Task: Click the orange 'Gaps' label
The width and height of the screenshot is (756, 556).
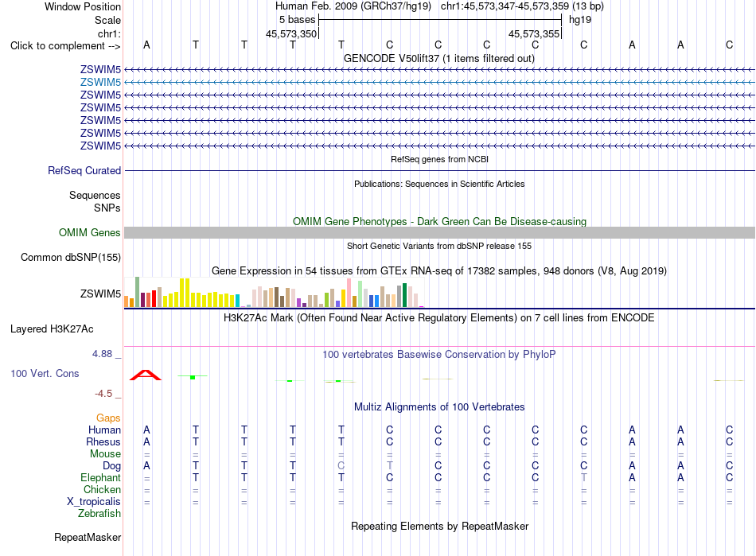Action: 108,418
